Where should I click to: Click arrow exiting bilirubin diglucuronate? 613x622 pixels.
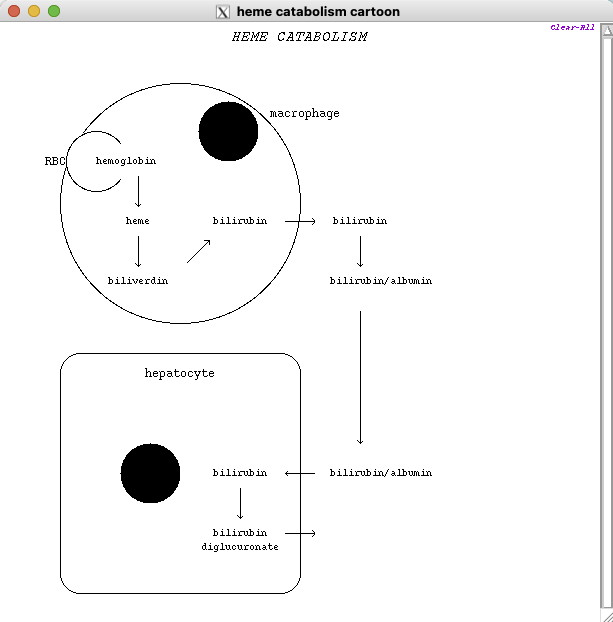coord(300,533)
